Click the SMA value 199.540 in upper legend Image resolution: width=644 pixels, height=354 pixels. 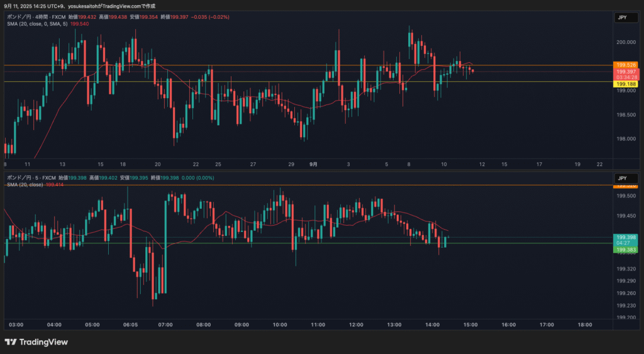pyautogui.click(x=80, y=24)
